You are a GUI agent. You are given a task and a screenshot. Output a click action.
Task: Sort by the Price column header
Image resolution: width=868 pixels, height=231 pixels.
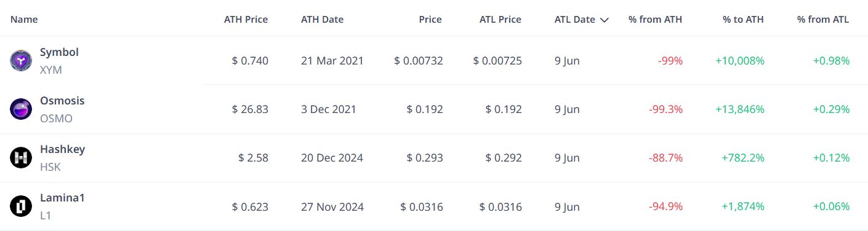[x=430, y=19]
